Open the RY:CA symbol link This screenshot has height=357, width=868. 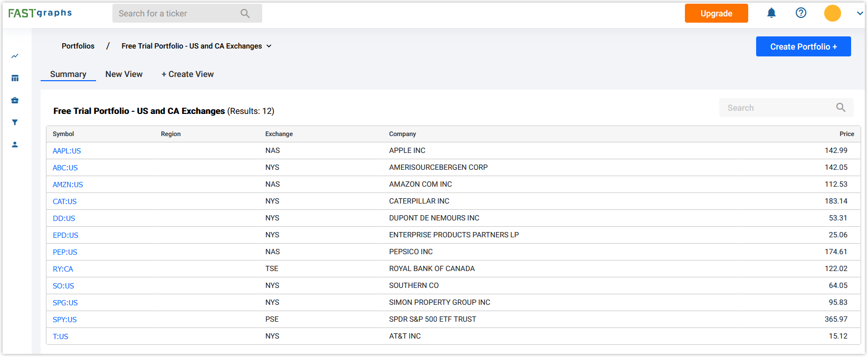coord(63,269)
